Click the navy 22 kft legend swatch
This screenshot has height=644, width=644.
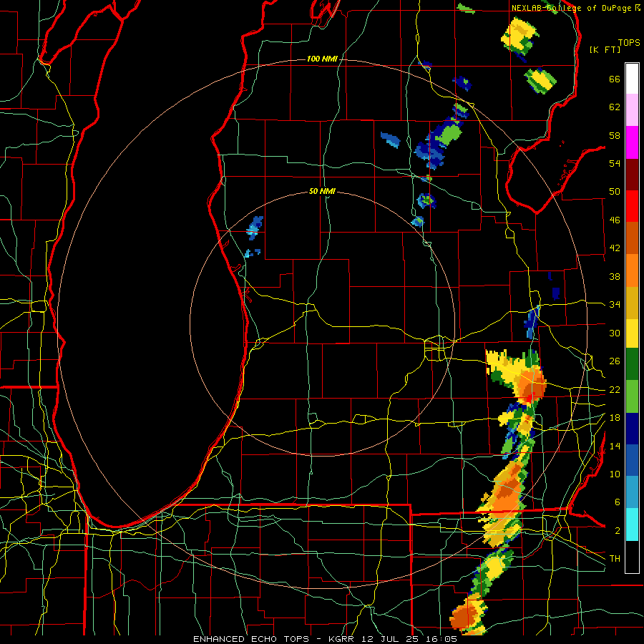[x=632, y=429]
